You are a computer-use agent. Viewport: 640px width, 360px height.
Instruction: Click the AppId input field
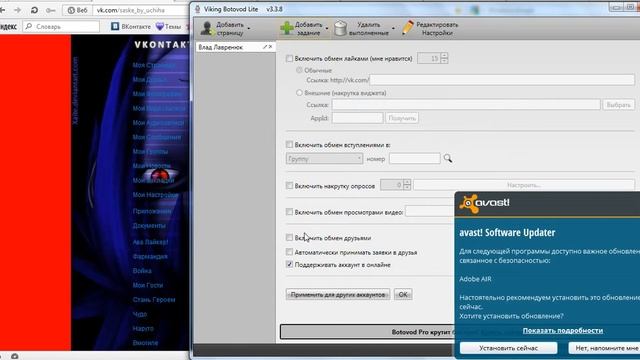[358, 118]
